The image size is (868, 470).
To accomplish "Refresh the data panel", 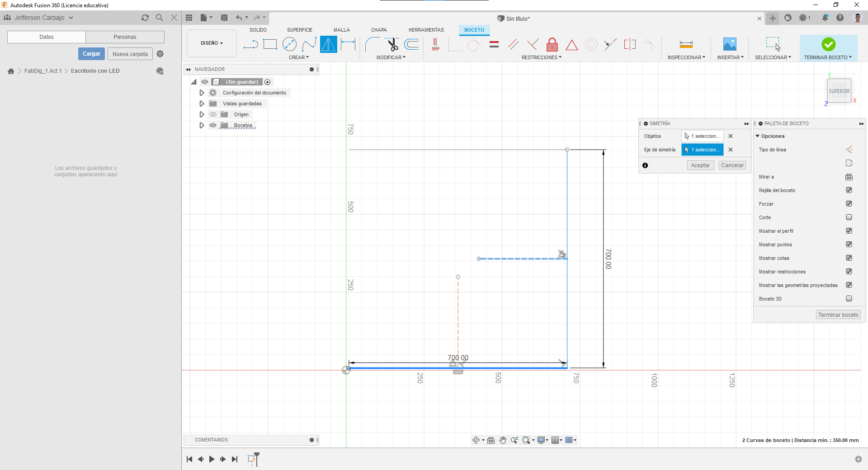I will tap(145, 18).
